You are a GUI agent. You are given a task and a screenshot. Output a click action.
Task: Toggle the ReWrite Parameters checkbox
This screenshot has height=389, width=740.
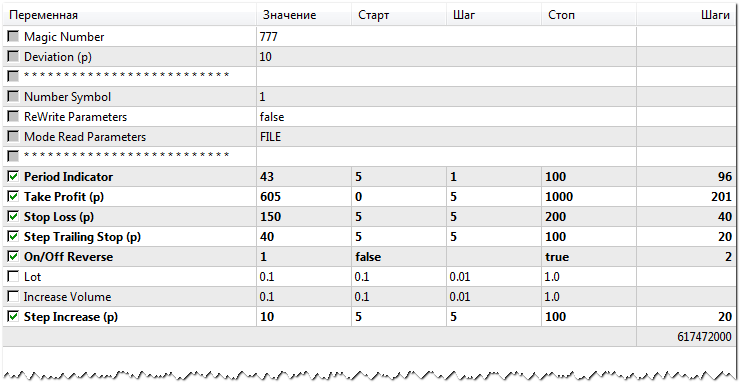point(13,117)
